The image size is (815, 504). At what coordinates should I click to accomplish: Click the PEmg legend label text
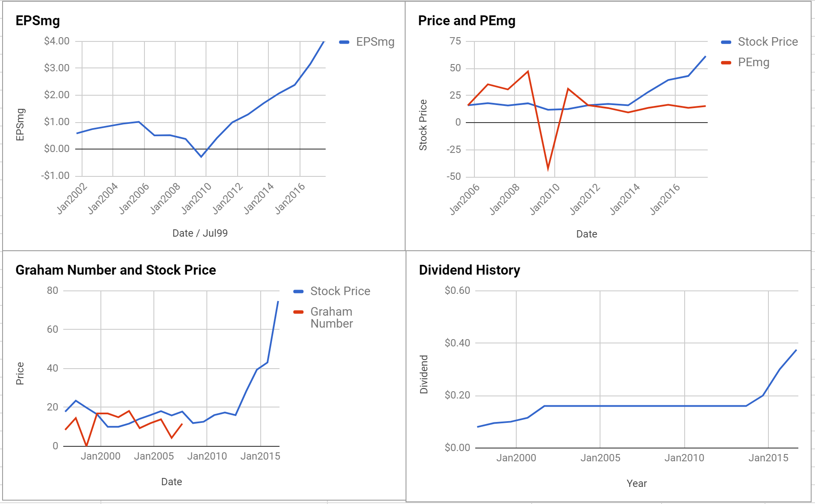753,62
